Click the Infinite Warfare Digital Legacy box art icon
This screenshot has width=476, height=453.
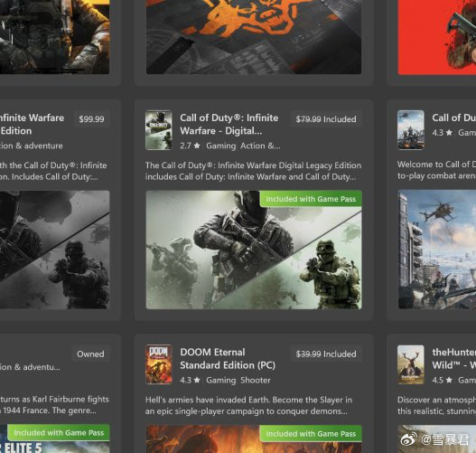[x=158, y=130]
